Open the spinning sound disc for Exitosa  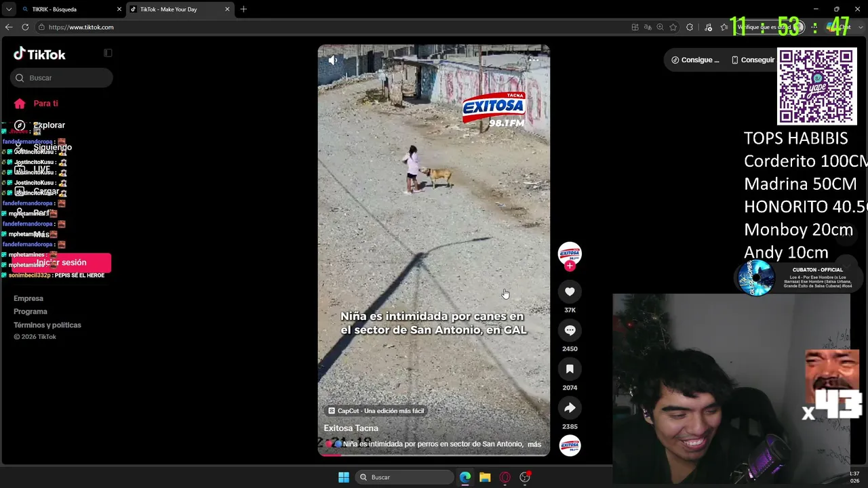[x=570, y=445]
